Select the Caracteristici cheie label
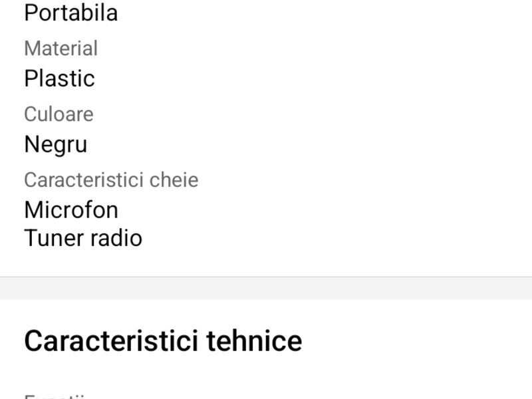Screen dimensions: 532x399 pos(111,180)
